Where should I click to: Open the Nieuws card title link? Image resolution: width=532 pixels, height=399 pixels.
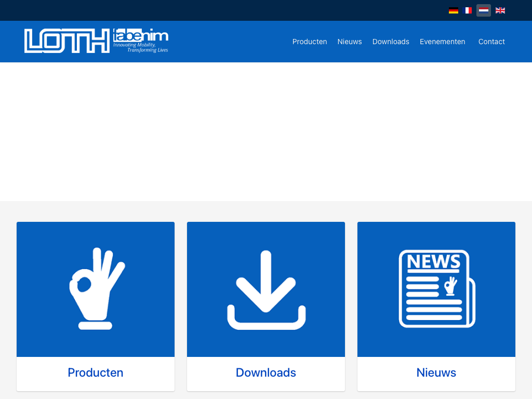[436, 373]
